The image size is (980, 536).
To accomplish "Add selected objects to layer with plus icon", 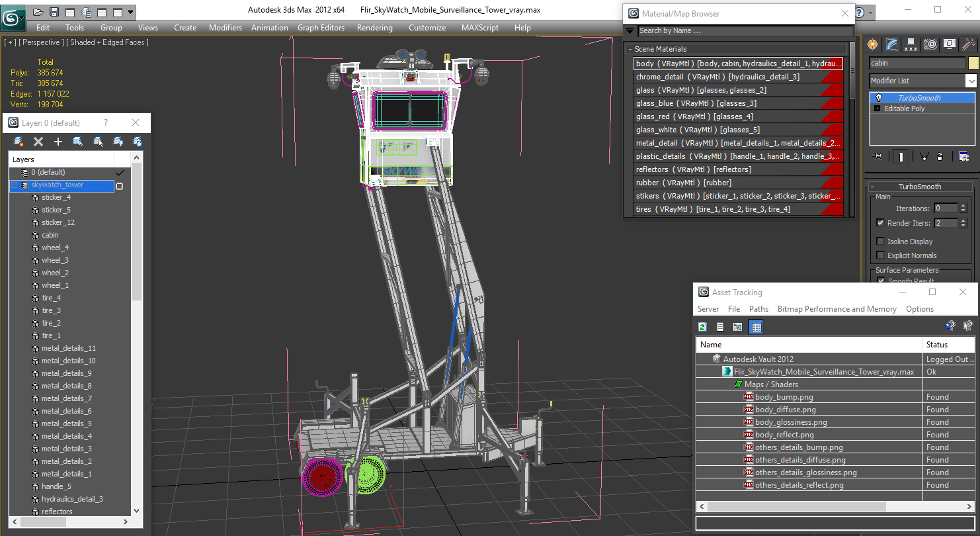I will pos(58,141).
